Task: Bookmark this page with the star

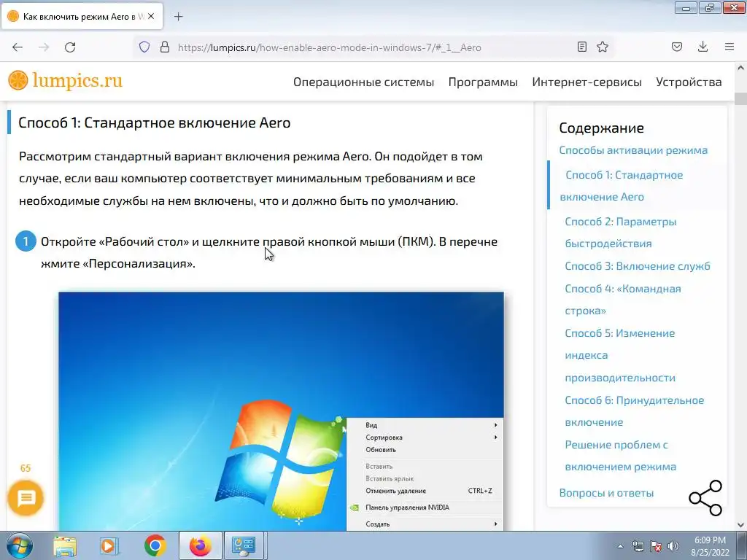Action: [603, 47]
